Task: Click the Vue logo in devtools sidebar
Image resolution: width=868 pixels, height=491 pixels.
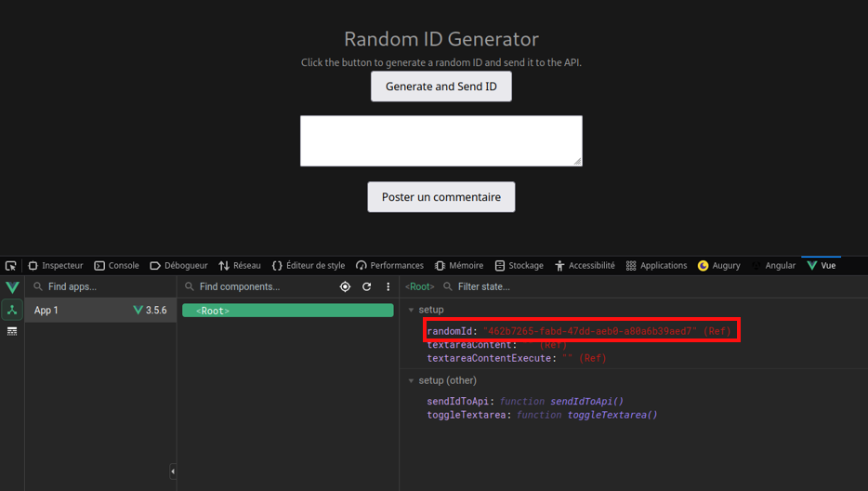Action: [x=12, y=287]
